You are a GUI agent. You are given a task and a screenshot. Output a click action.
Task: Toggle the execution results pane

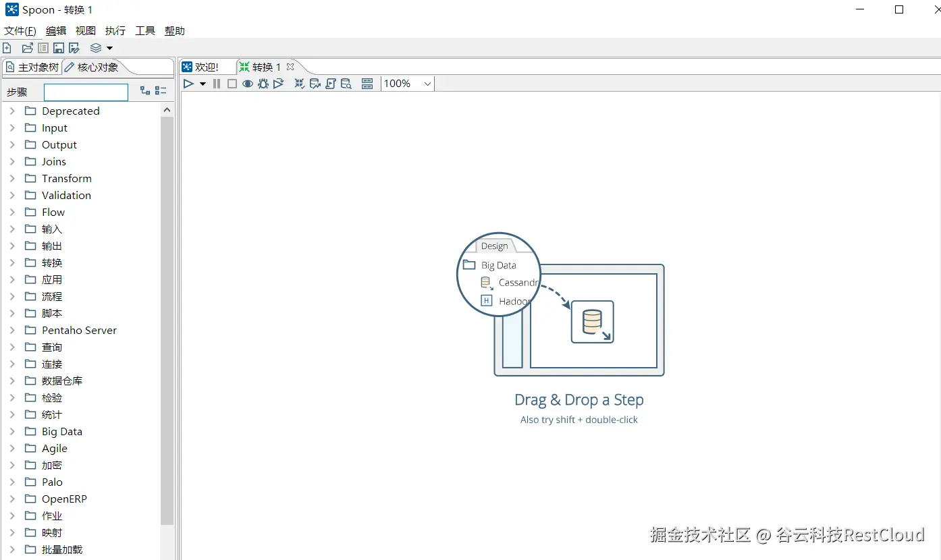coord(367,84)
